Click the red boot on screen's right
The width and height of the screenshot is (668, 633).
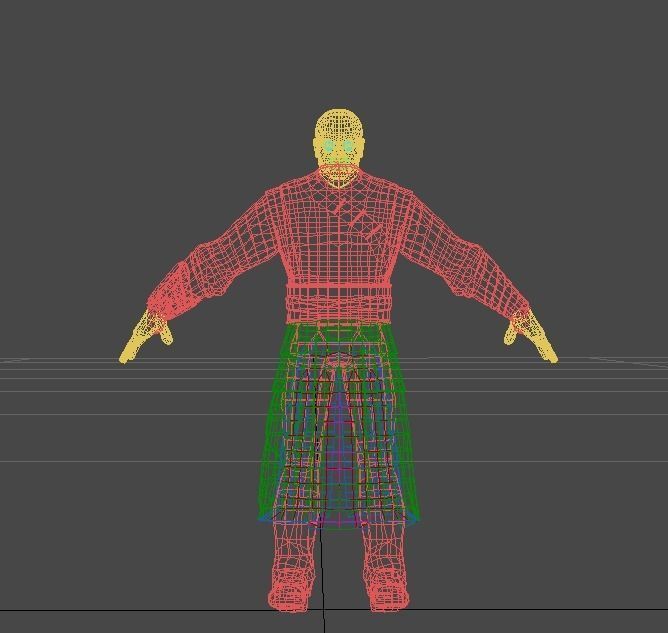point(386,588)
